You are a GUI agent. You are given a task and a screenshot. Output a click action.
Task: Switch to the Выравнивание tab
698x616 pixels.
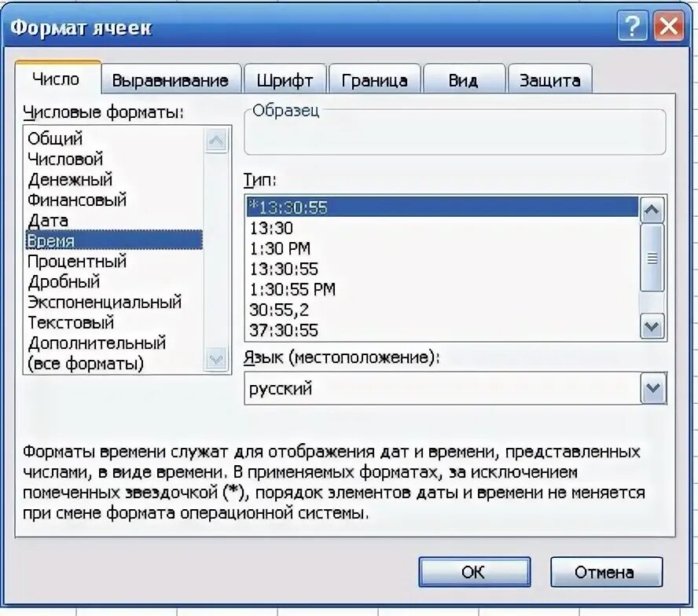pos(171,79)
